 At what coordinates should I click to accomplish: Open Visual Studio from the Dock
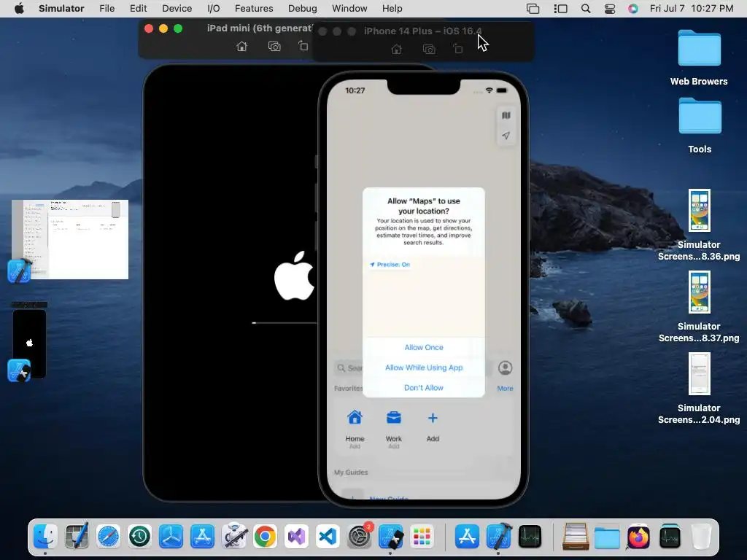(296, 537)
